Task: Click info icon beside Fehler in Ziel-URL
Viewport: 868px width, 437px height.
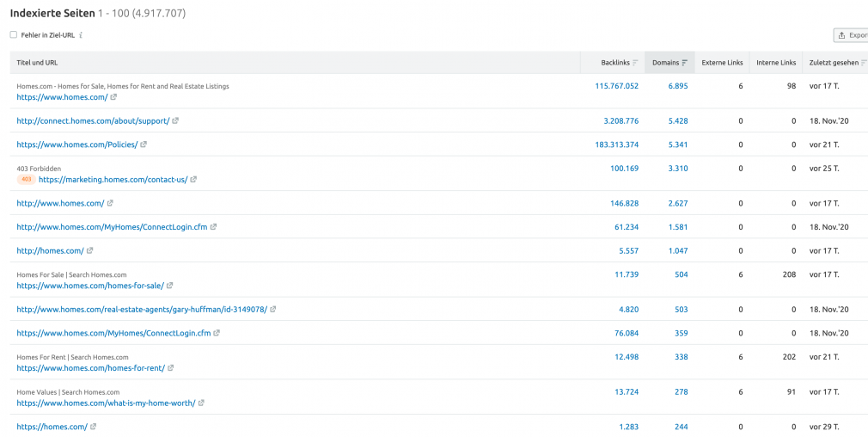Action: point(81,35)
